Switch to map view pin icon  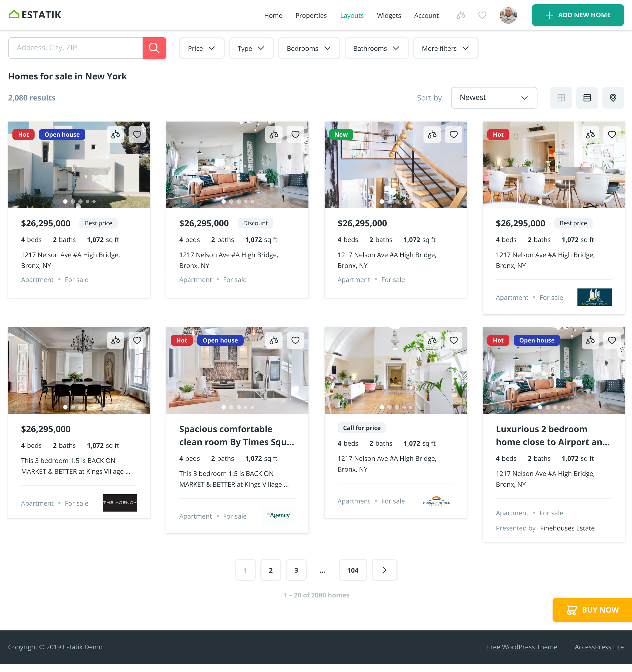pos(613,98)
